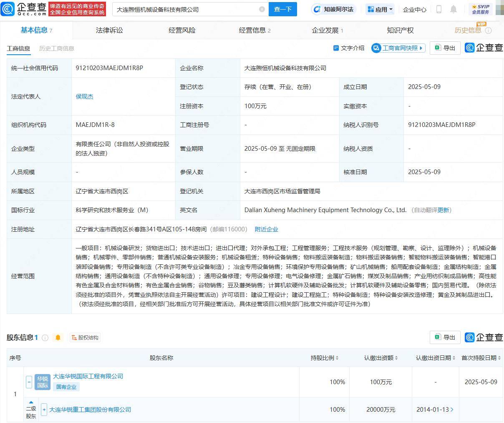
Task: Switch to 经营信息 tab
Action: 255,30
